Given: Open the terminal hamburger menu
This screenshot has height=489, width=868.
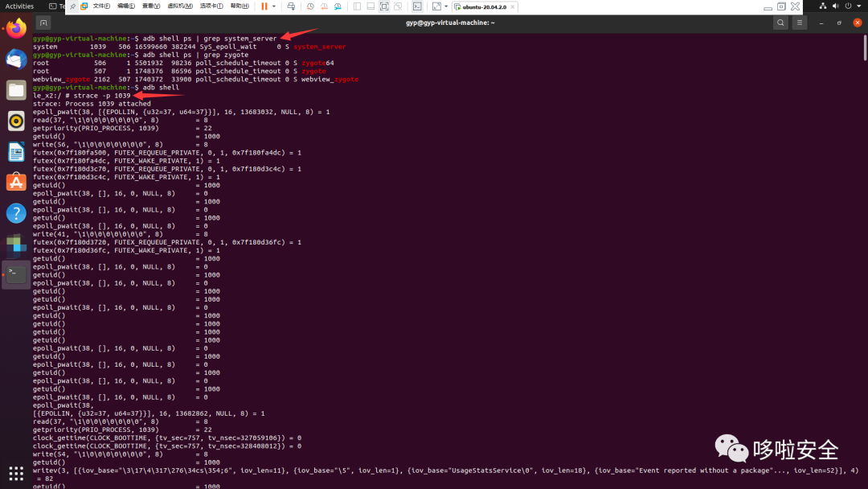Looking at the screenshot, I should [x=800, y=23].
